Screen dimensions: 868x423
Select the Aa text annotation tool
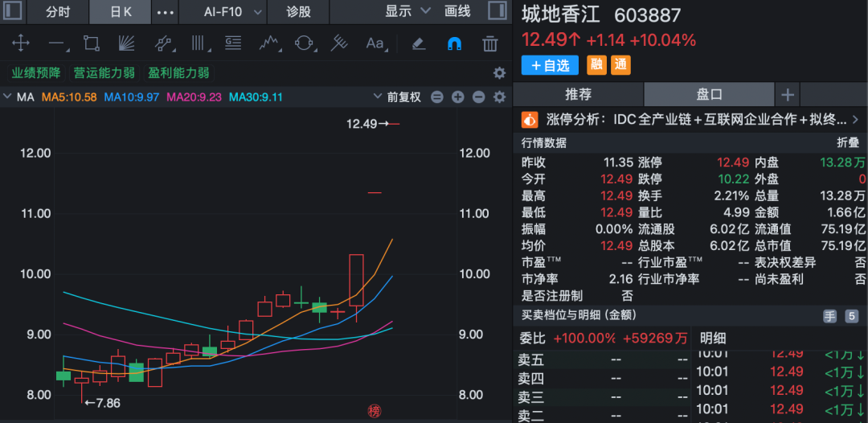375,43
